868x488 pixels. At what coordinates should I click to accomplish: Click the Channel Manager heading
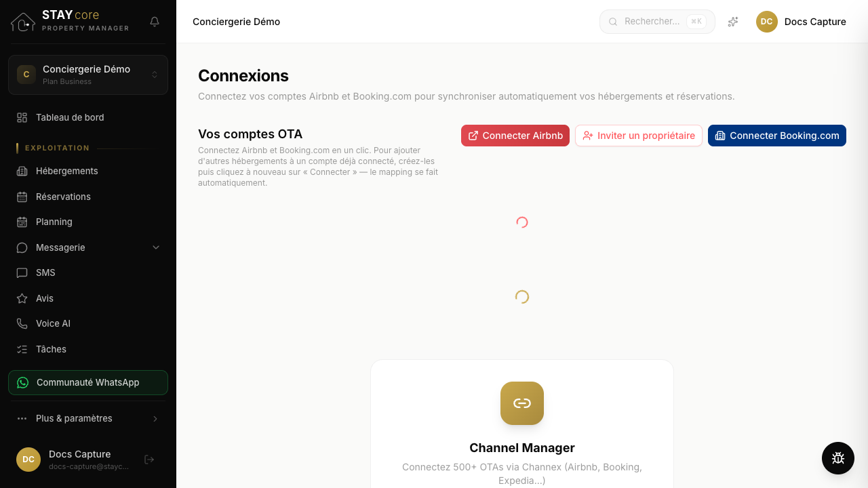tap(522, 448)
